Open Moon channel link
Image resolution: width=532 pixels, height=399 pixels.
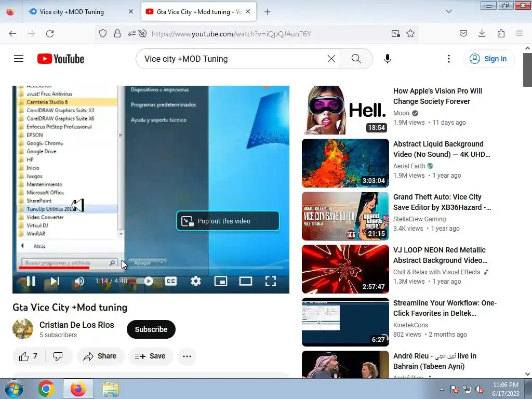(x=401, y=113)
